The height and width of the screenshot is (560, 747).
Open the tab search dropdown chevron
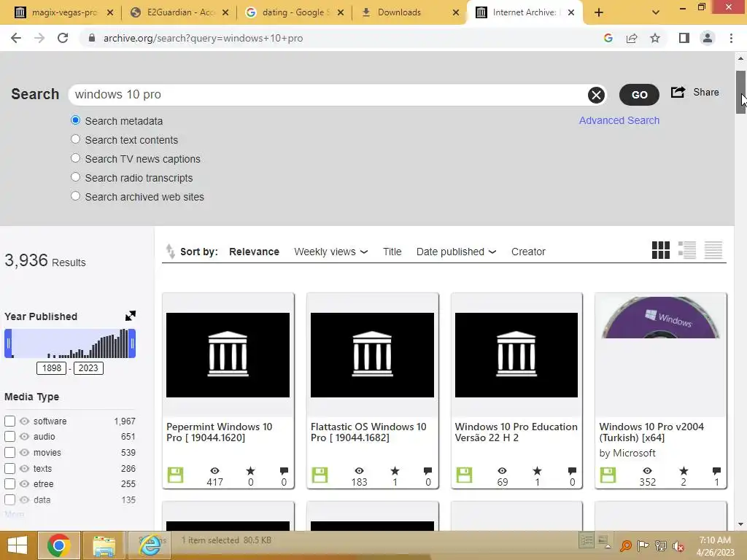tap(656, 12)
